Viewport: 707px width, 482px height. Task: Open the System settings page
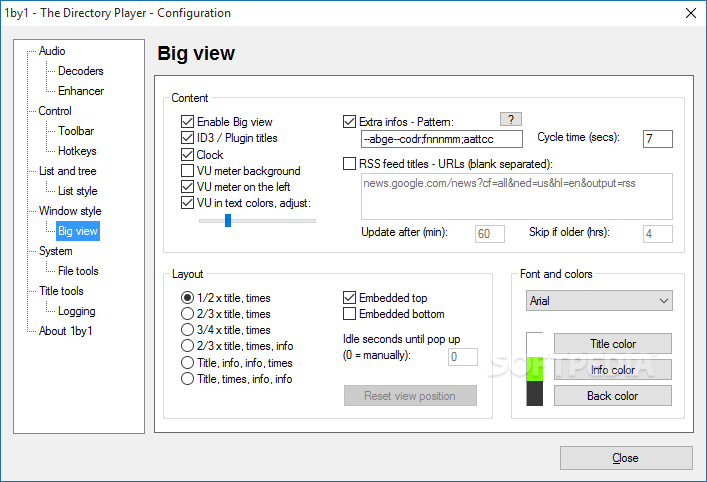(x=55, y=251)
